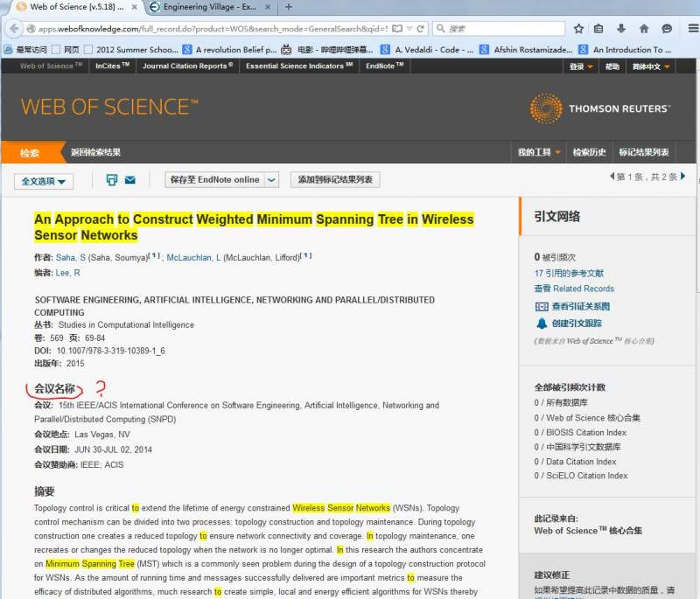700x599 pixels.
Task: Click the URL address bar
Action: [x=213, y=29]
